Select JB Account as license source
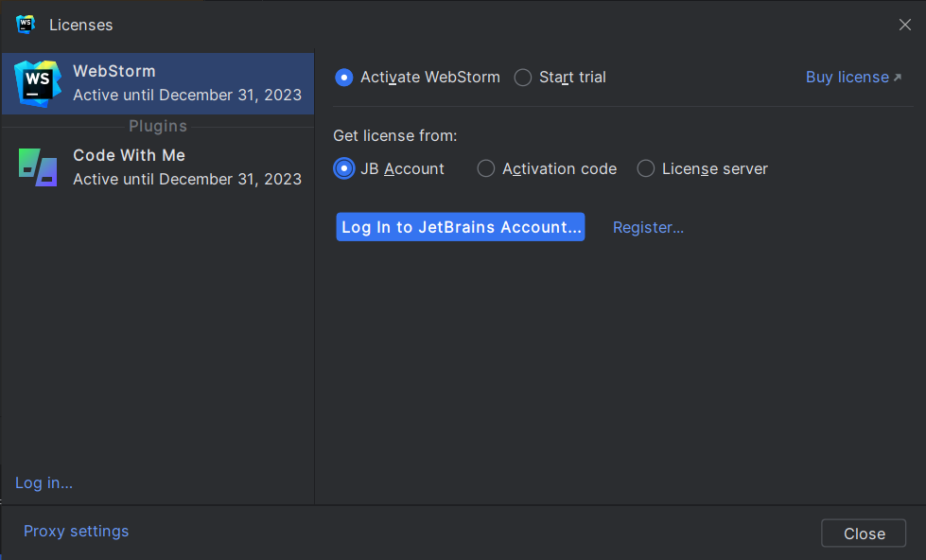 344,168
